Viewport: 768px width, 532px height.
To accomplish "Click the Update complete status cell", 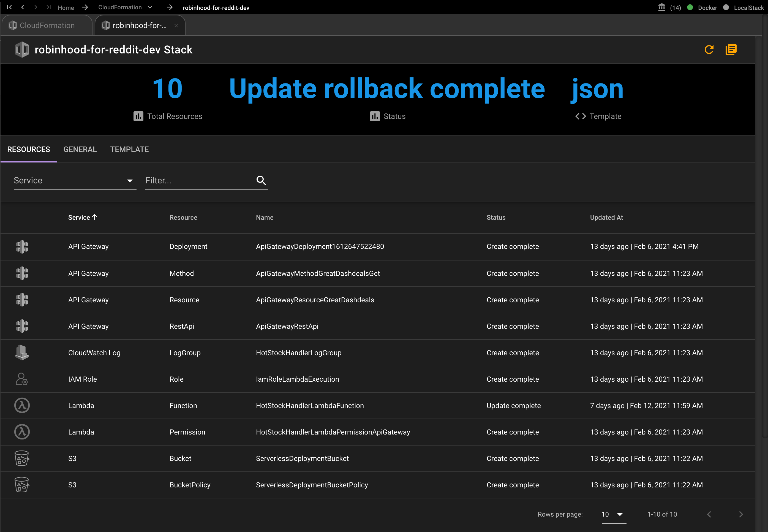I will pyautogui.click(x=513, y=405).
